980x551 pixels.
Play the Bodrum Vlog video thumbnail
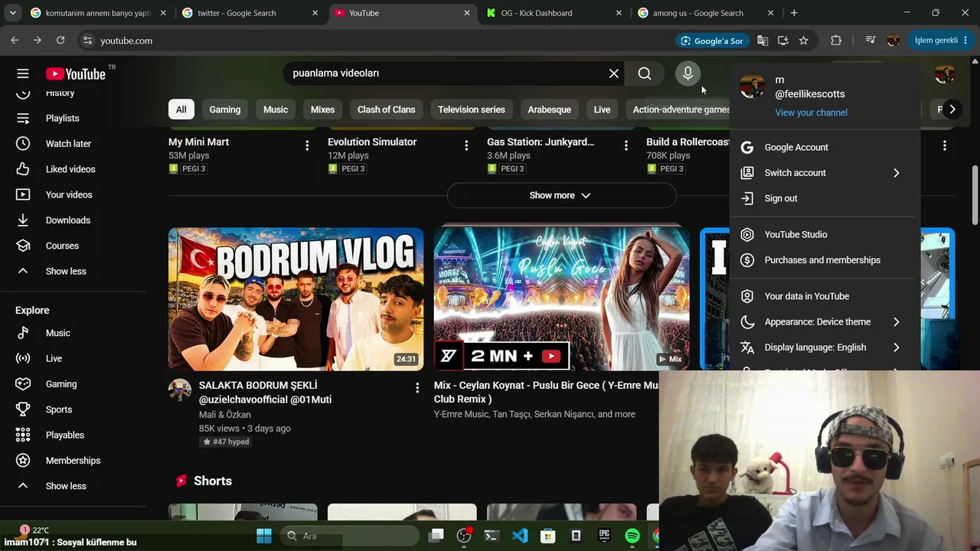click(296, 299)
